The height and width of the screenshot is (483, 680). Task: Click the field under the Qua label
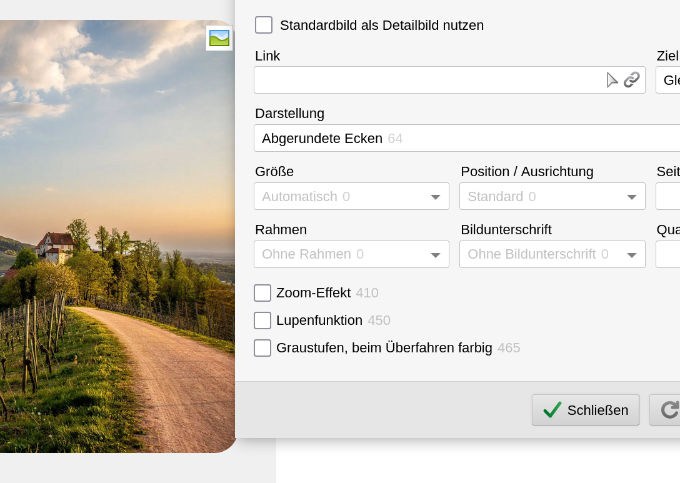[x=668, y=255]
